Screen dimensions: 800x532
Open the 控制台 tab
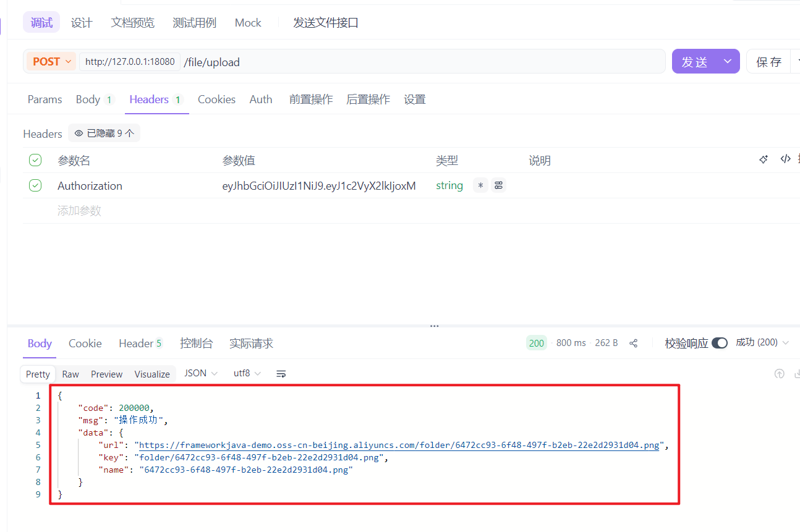coord(196,344)
